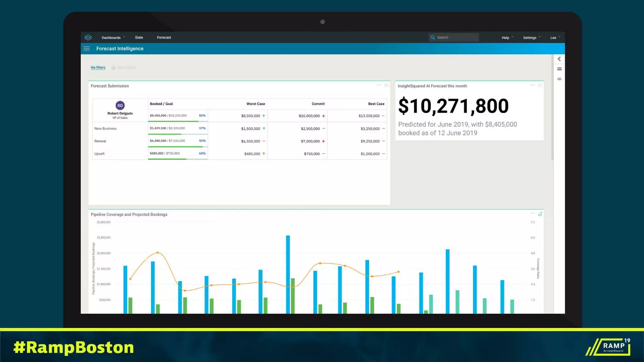Open the hamburger sidebar menu
Image resolution: width=644 pixels, height=362 pixels.
(87, 48)
